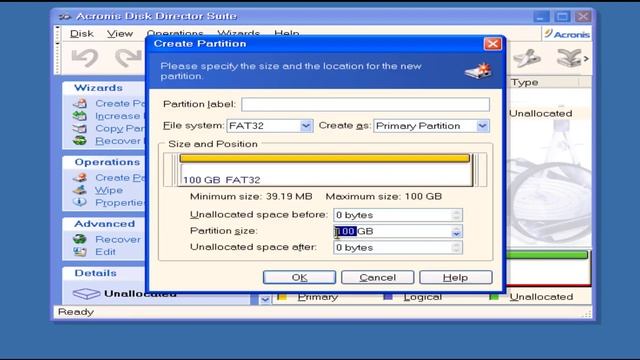This screenshot has width=640, height=360.
Task: Click the tools icon in the right toolbar
Action: click(527, 58)
